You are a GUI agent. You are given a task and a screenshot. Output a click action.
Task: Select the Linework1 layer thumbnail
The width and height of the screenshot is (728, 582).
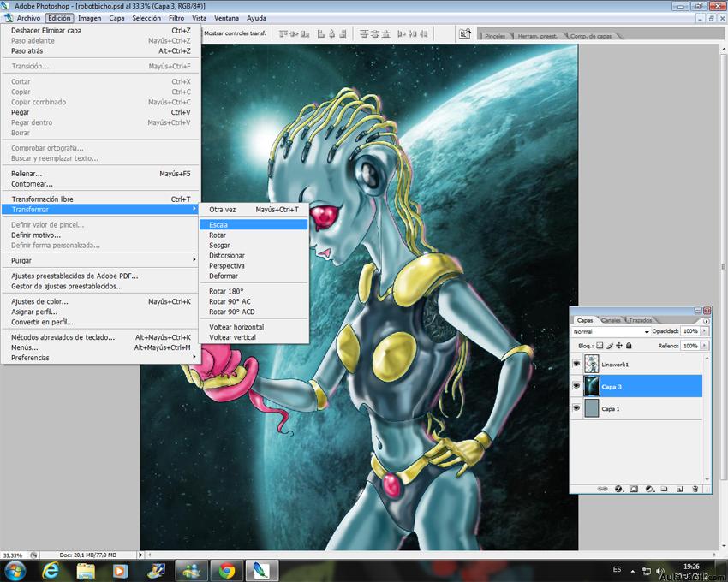(592, 365)
